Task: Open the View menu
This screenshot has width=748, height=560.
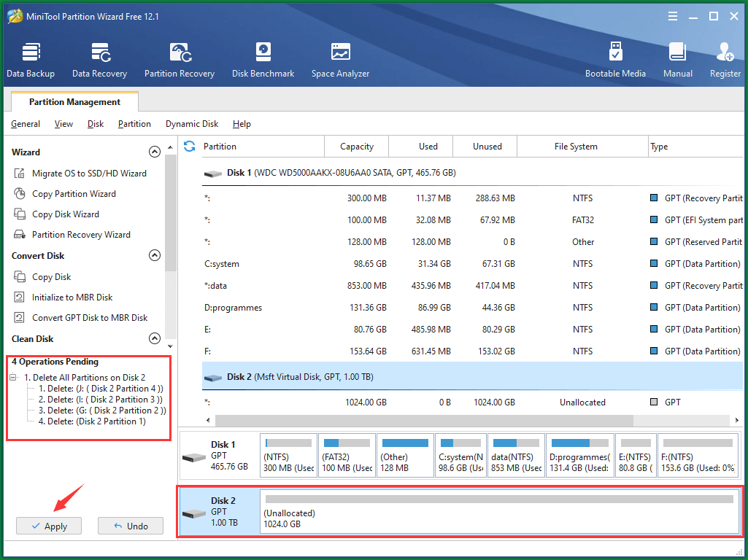Action: pos(63,124)
